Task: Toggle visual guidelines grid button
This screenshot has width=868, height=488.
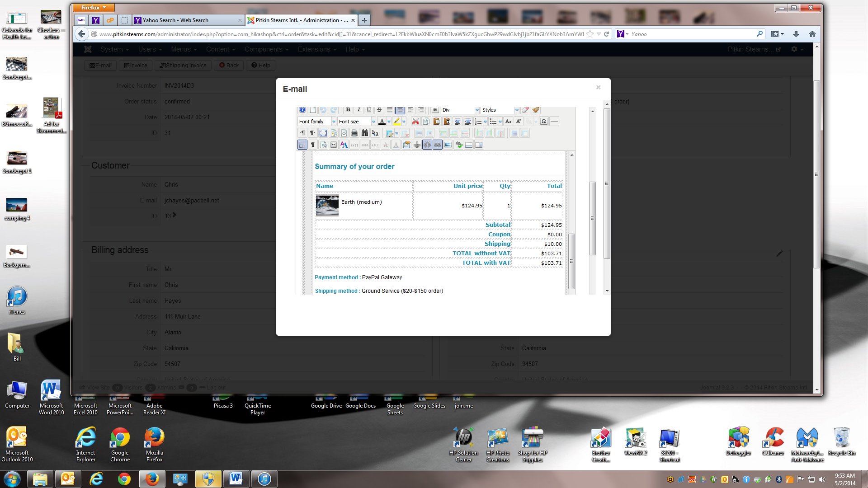Action: [x=302, y=145]
